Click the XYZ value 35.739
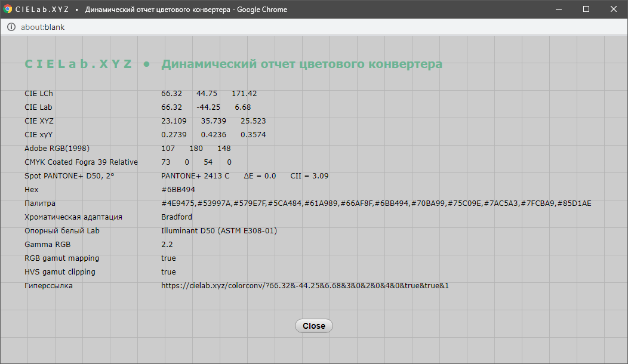Screen dimensions: 628x364 [214, 121]
